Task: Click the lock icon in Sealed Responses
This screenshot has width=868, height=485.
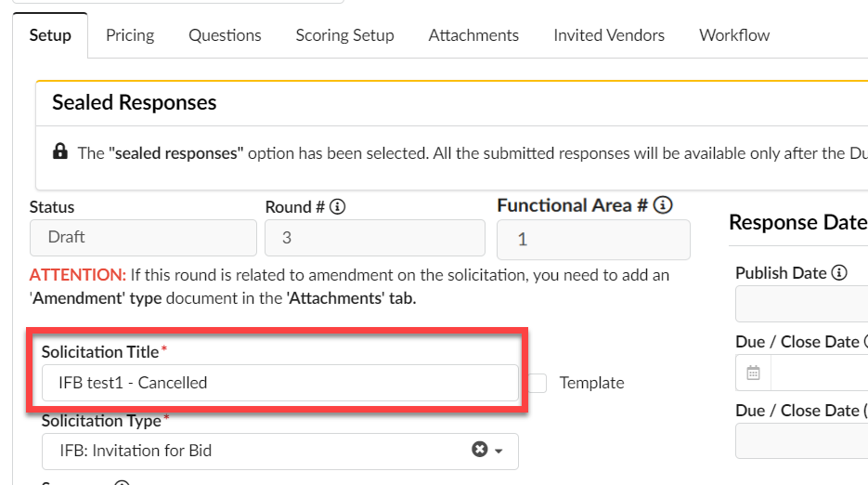Action: [60, 151]
